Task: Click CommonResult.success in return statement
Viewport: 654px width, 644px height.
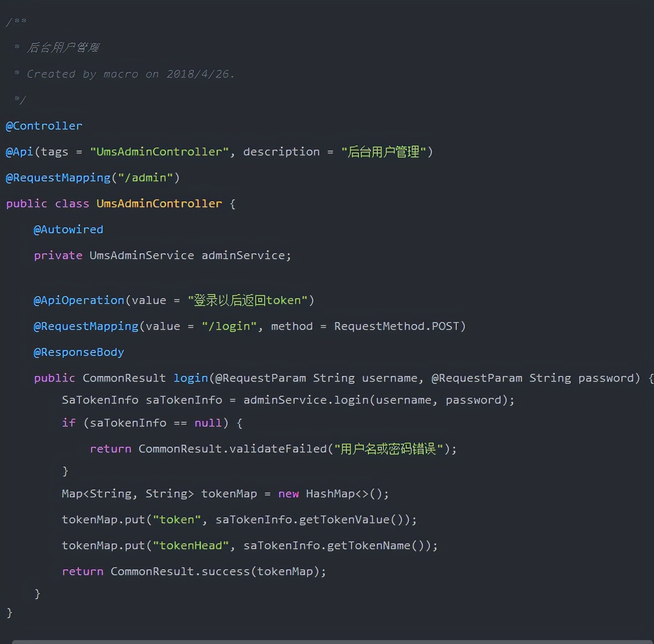Action: coord(179,572)
